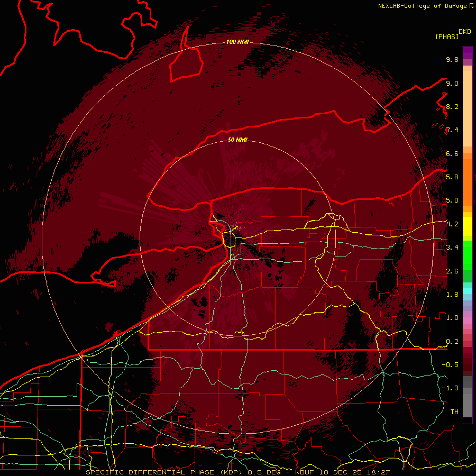The image size is (476, 476).
Task: Click the bright green color bar segment
Action: click(x=467, y=255)
